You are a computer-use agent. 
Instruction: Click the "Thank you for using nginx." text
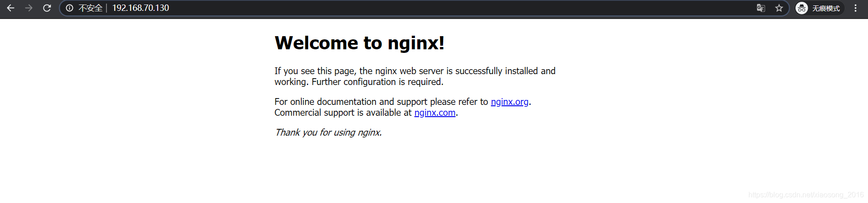point(328,132)
